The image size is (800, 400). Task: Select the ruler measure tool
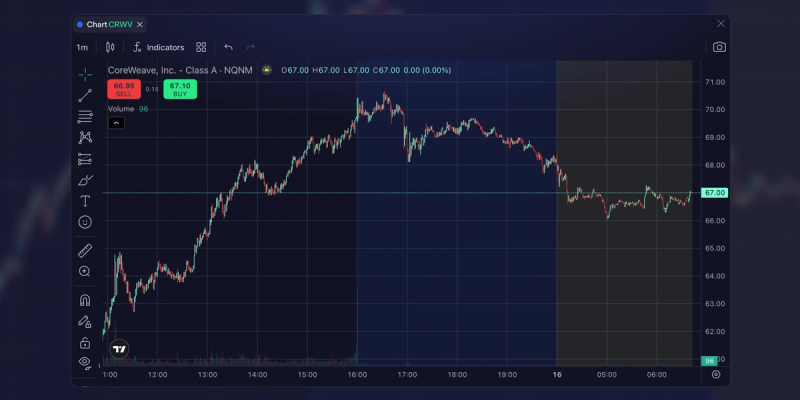[85, 251]
